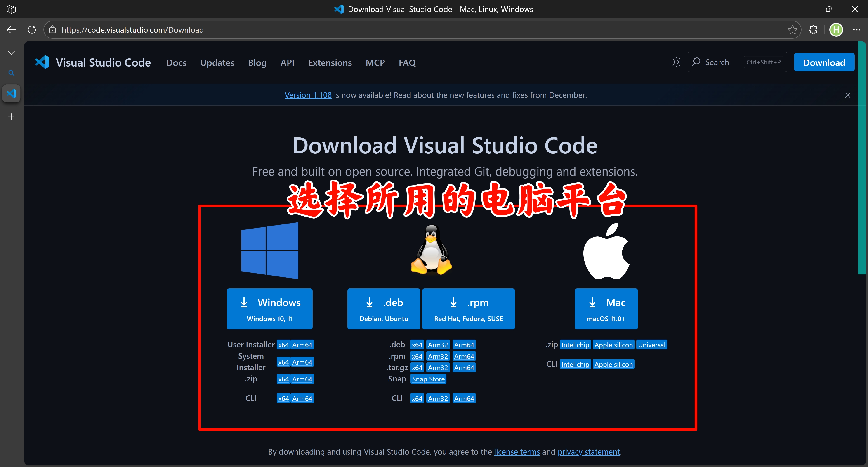868x467 pixels.
Task: Dismiss the version announcement banner
Action: (847, 95)
